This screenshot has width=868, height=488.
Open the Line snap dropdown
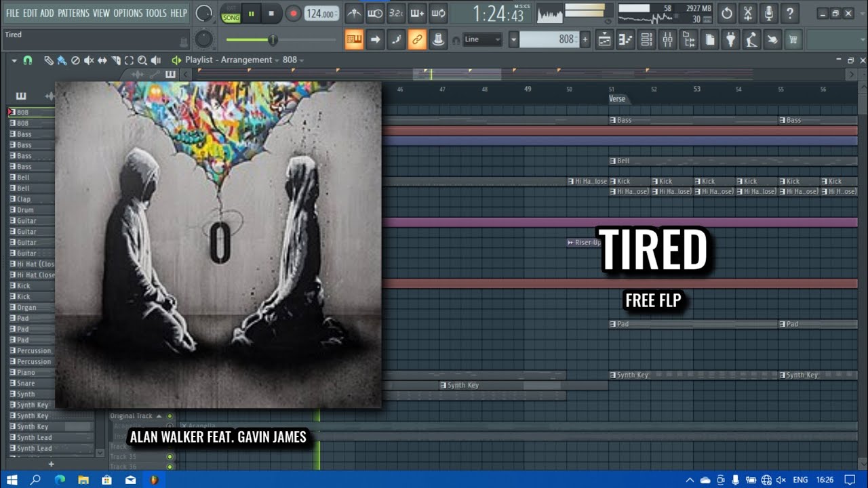(x=482, y=39)
